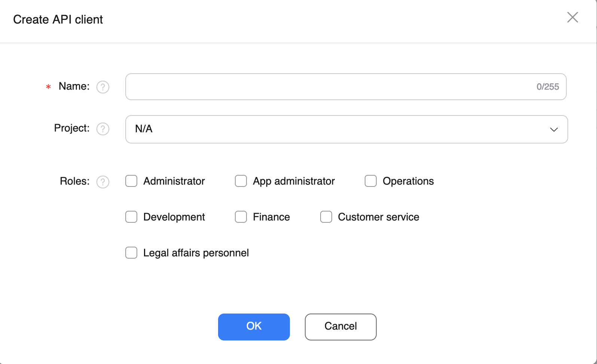Dismiss the dialog with Cancel
This screenshot has width=597, height=364.
click(x=341, y=327)
